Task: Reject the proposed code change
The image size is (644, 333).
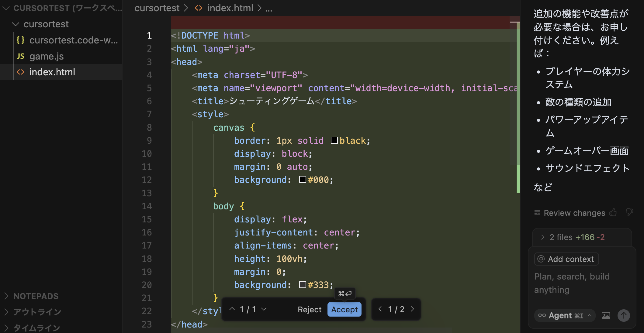Action: point(309,309)
